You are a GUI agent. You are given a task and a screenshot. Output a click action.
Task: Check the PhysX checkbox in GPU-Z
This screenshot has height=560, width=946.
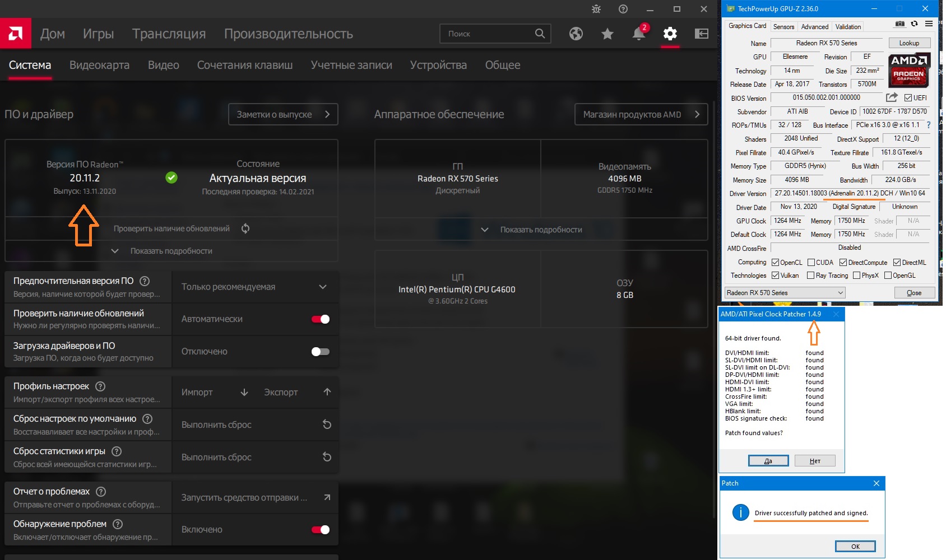click(856, 276)
